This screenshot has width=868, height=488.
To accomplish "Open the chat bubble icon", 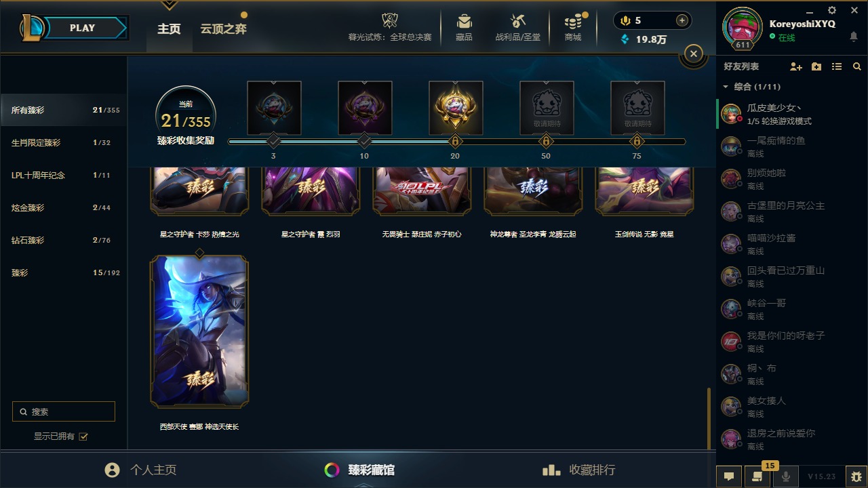I will (729, 476).
